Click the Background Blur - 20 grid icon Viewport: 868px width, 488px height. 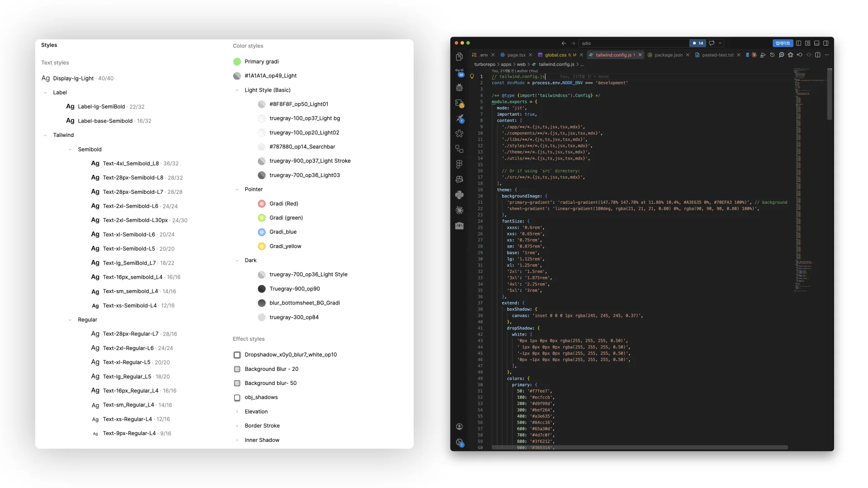point(237,369)
